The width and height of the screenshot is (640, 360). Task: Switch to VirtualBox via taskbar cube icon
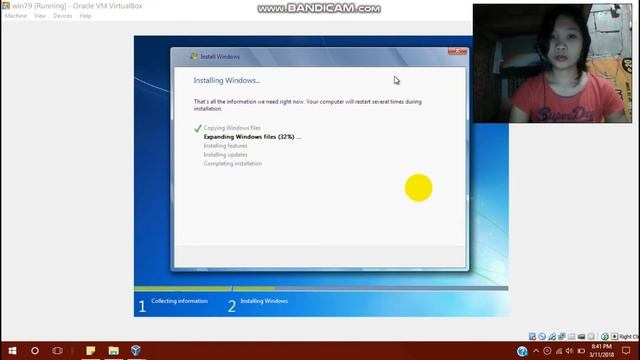[136, 350]
